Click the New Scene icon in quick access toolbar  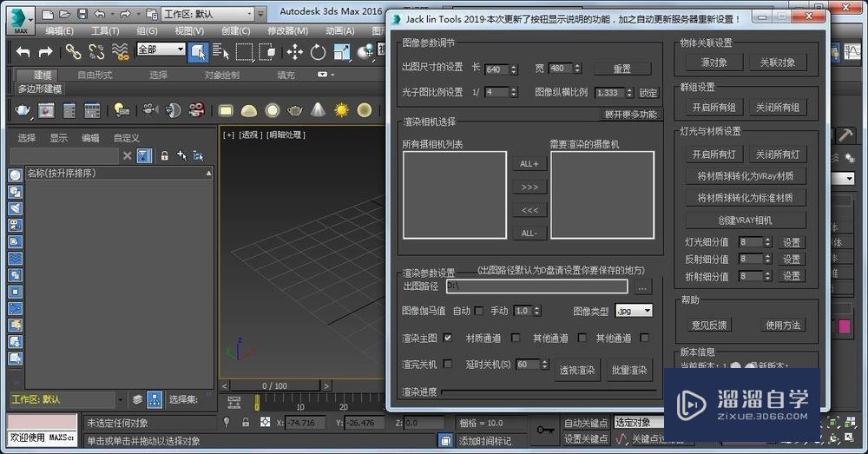point(48,14)
